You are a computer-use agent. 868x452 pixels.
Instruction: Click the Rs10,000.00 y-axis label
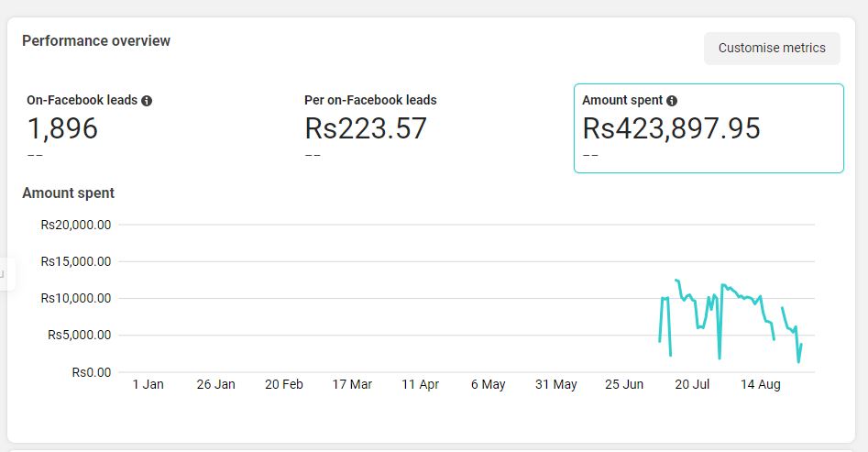pyautogui.click(x=76, y=299)
